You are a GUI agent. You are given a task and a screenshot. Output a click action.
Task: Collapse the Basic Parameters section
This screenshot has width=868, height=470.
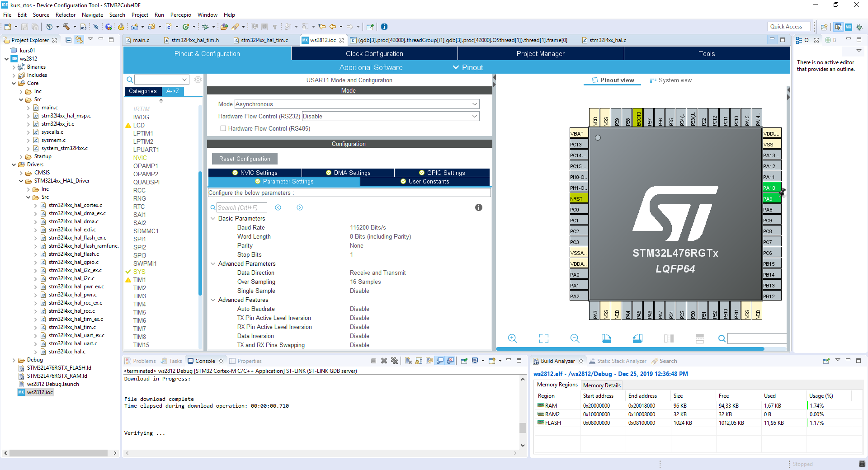point(213,218)
